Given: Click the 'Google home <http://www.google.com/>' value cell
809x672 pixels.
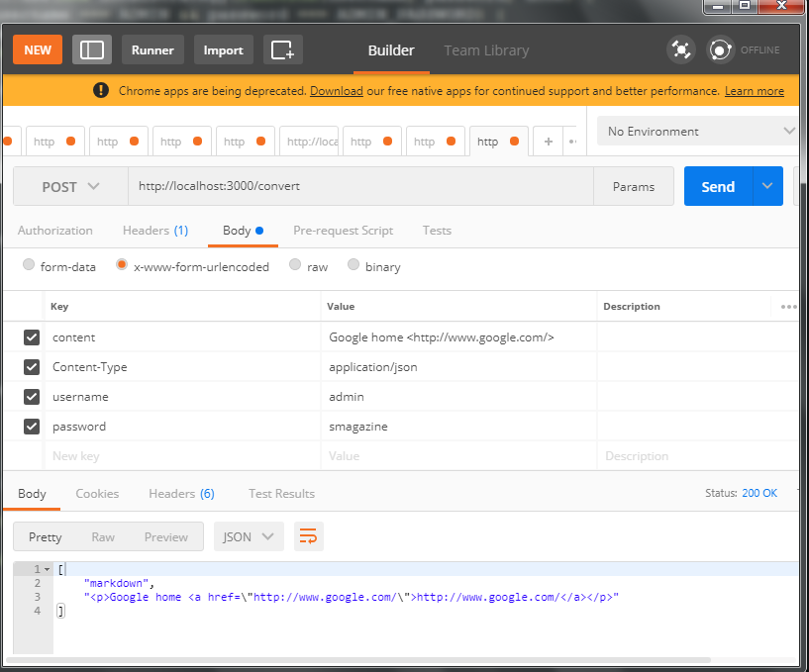Looking at the screenshot, I should [458, 337].
